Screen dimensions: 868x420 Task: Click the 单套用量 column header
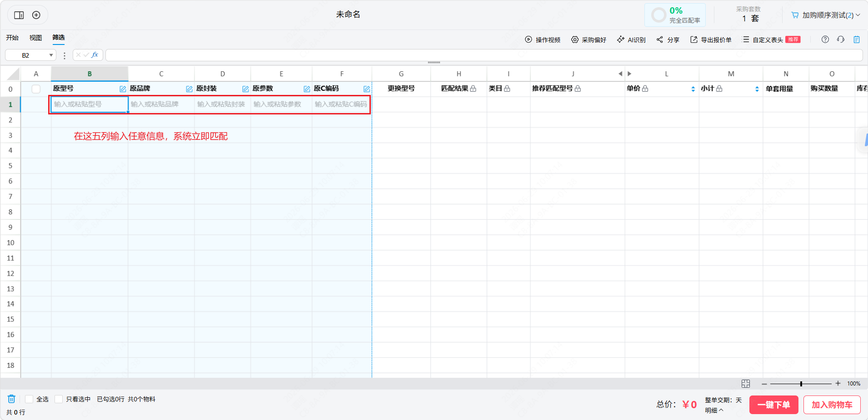click(786, 89)
